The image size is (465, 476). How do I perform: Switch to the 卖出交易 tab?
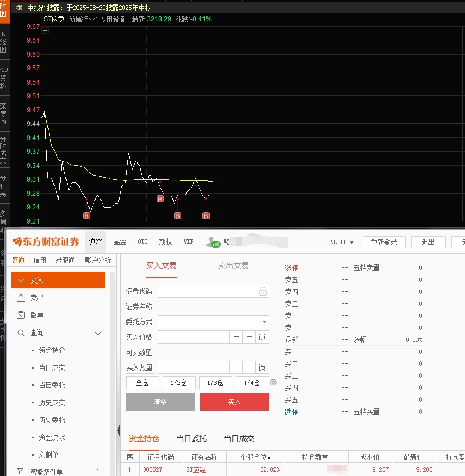click(x=233, y=266)
